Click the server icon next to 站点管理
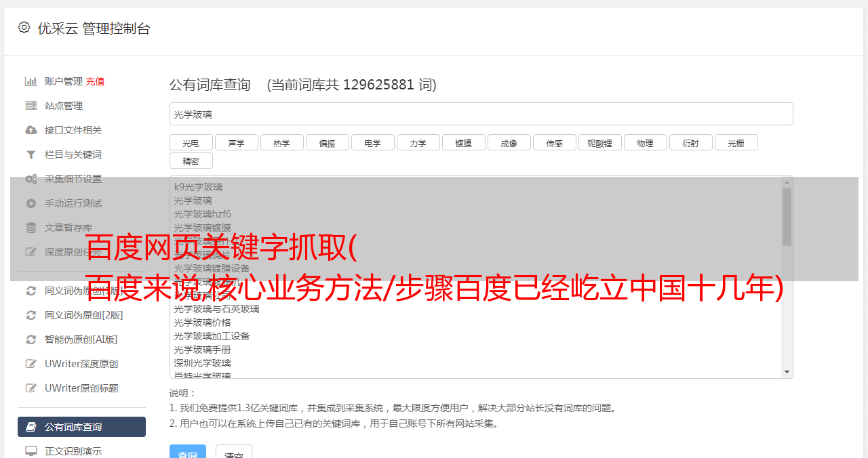 click(x=31, y=106)
